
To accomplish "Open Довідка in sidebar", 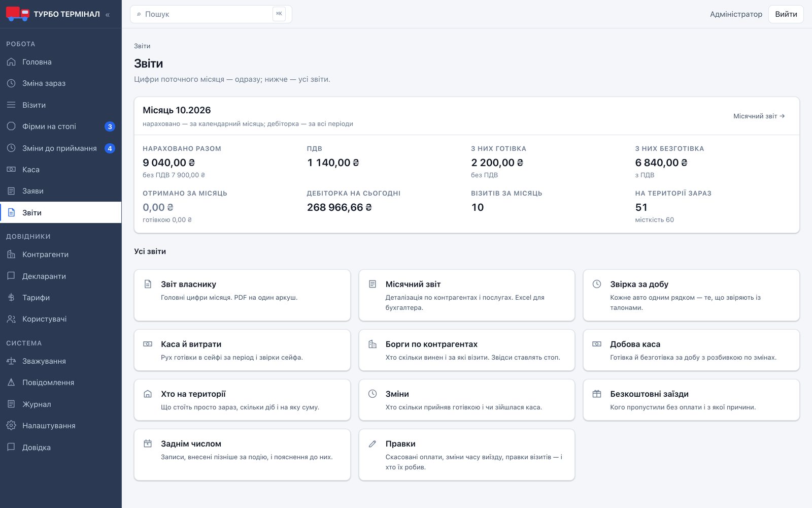I will tap(61, 448).
